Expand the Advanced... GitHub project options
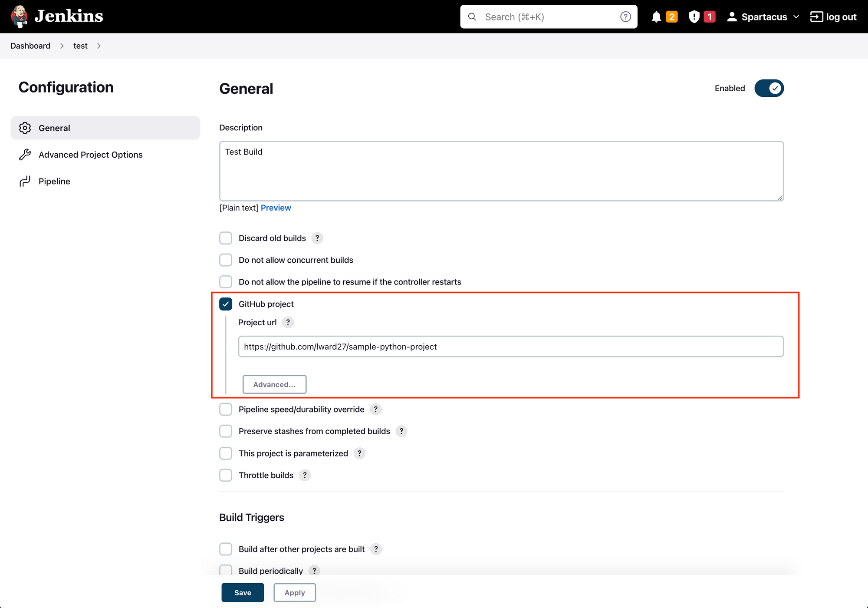Viewport: 868px width, 608px height. 274,384
